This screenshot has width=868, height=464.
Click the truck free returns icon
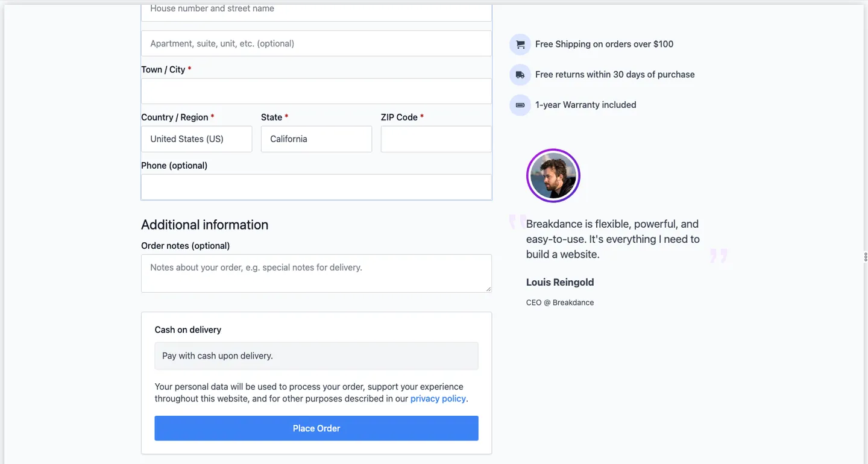(520, 75)
